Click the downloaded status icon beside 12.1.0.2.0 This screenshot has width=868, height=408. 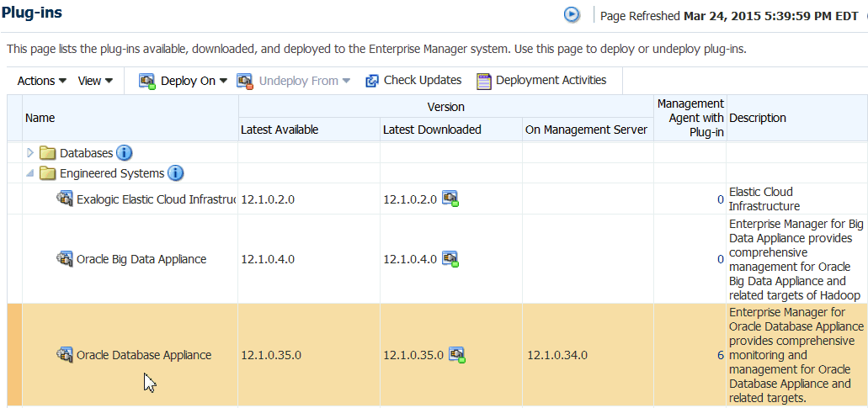(450, 199)
